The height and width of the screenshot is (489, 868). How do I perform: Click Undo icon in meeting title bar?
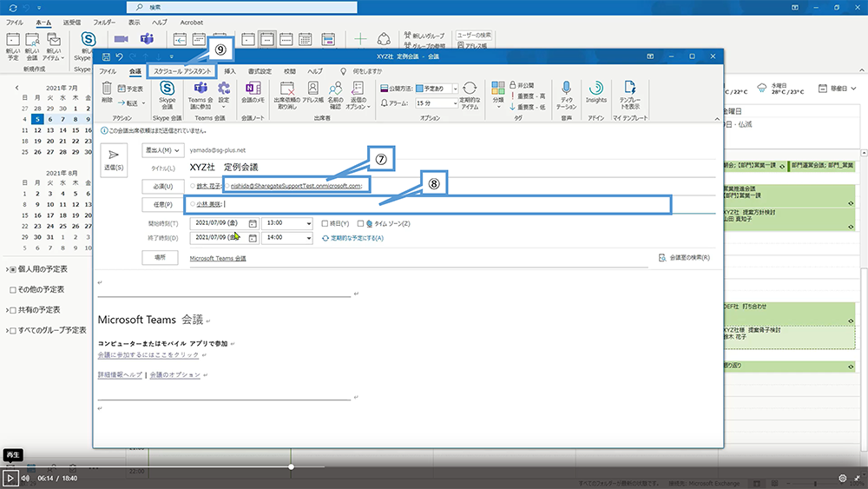tap(119, 56)
